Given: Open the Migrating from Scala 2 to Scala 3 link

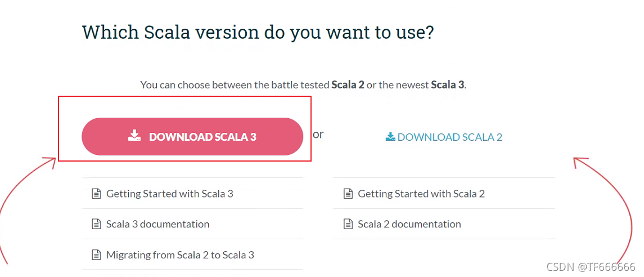Looking at the screenshot, I should 180,255.
